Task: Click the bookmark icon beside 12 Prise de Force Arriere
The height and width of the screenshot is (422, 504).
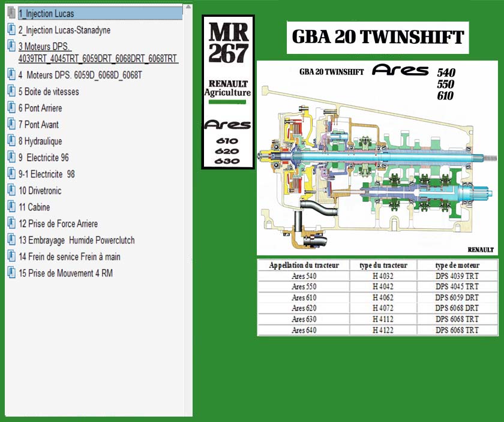Action: click(x=11, y=223)
